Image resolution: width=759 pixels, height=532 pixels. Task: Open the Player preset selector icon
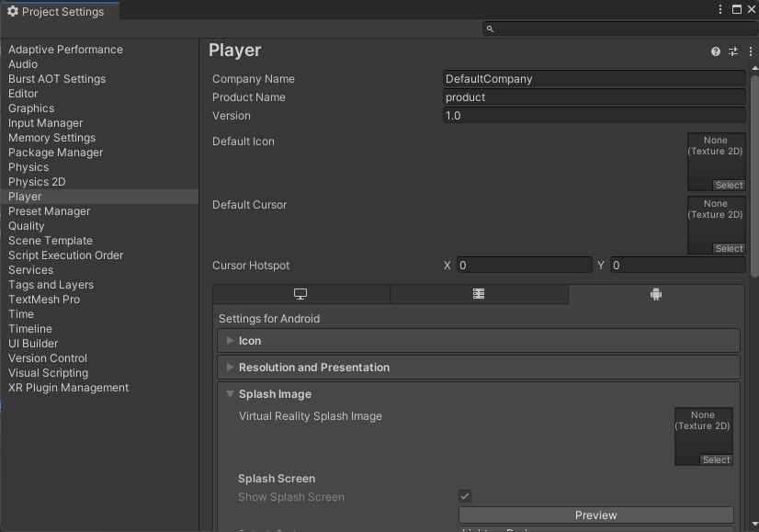(x=733, y=51)
